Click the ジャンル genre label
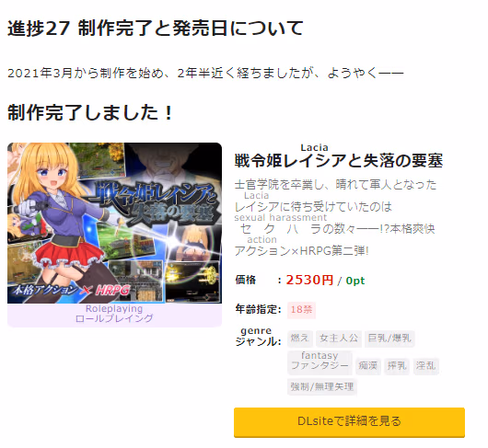The width and height of the screenshot is (488, 448). click(258, 341)
